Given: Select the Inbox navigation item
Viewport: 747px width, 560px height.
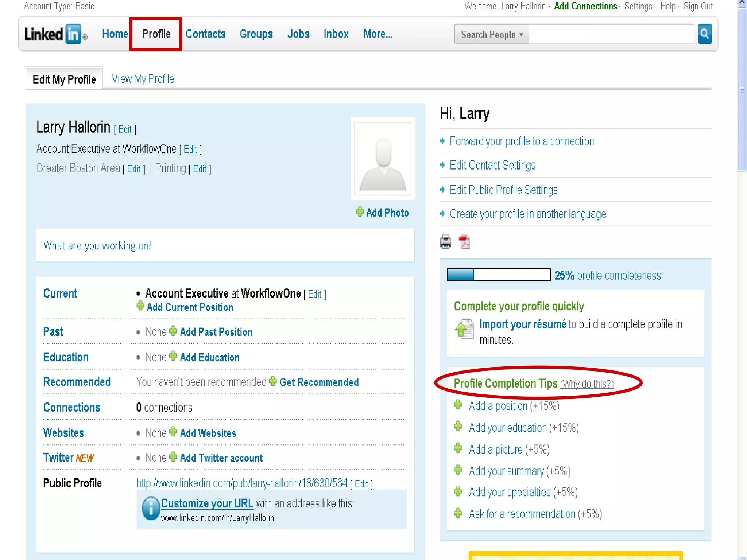Looking at the screenshot, I should (336, 34).
